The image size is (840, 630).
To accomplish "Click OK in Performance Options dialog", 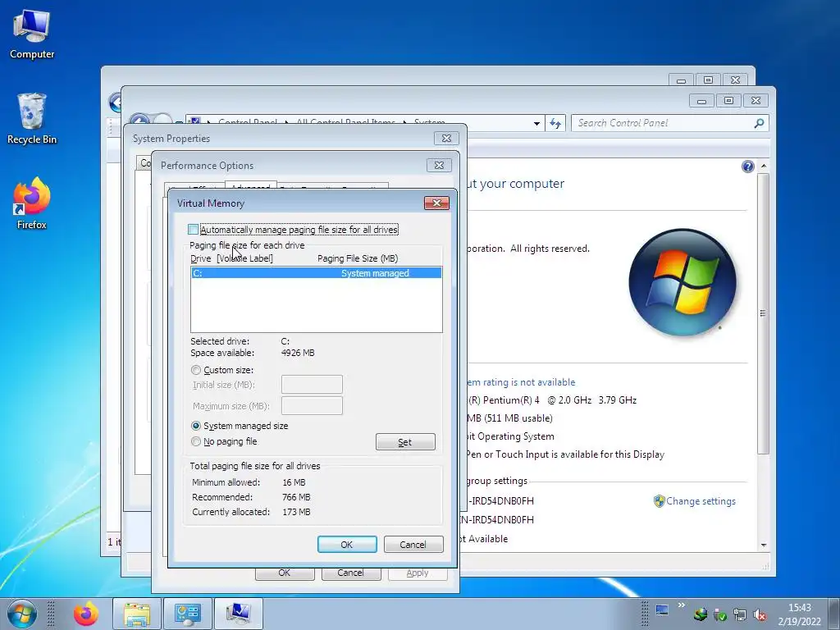I will (x=285, y=573).
